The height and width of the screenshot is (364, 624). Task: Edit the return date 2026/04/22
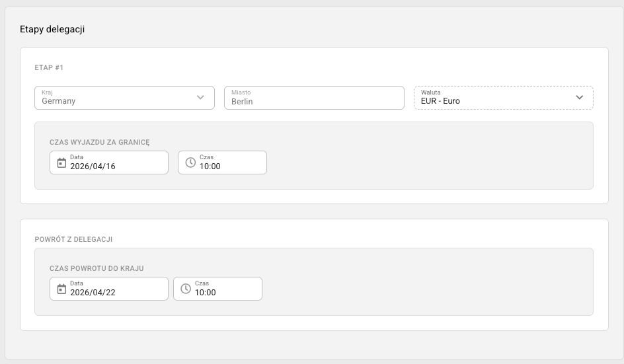click(93, 293)
